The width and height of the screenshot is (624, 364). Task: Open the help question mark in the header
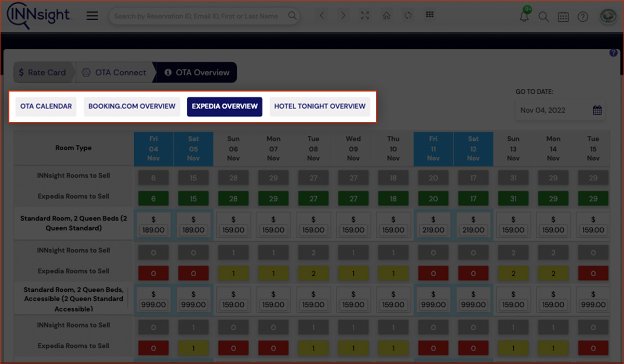click(583, 17)
